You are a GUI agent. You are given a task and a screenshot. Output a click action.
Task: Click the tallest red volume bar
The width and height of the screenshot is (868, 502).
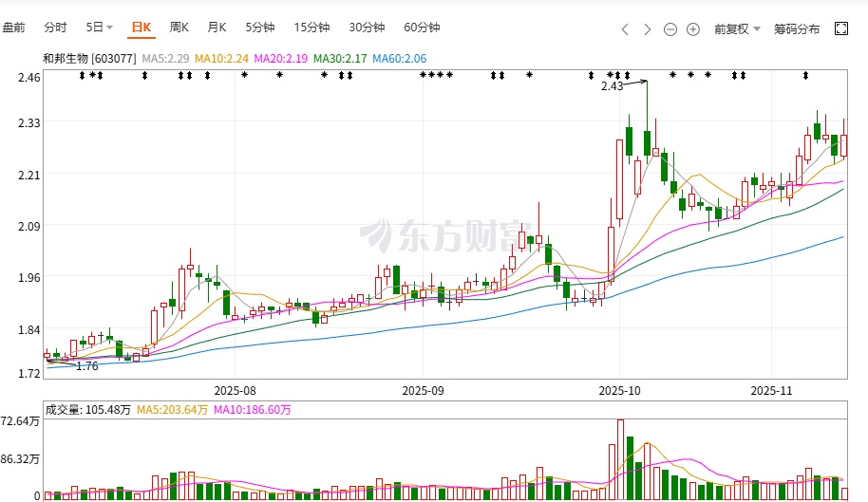(x=620, y=459)
